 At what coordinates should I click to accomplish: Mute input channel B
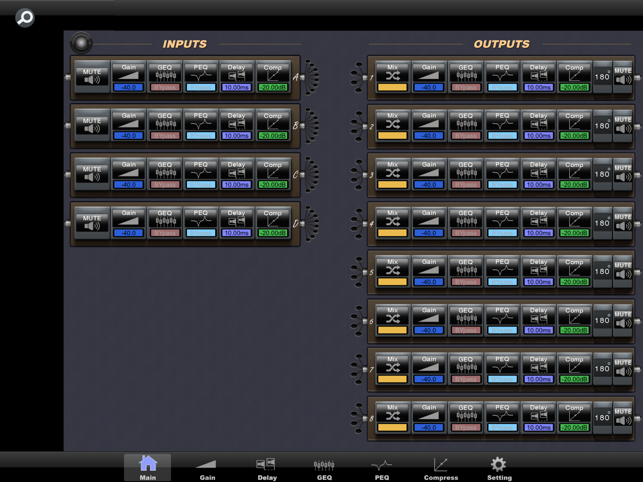[92, 125]
